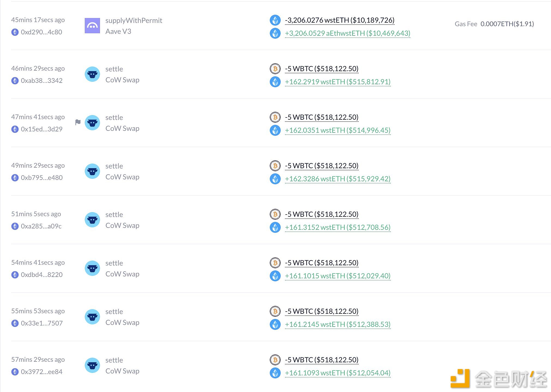Image resolution: width=551 pixels, height=392 pixels.
Task: Click the CoW Swap icon in 0x15ed...3d29 row
Action: 92,123
